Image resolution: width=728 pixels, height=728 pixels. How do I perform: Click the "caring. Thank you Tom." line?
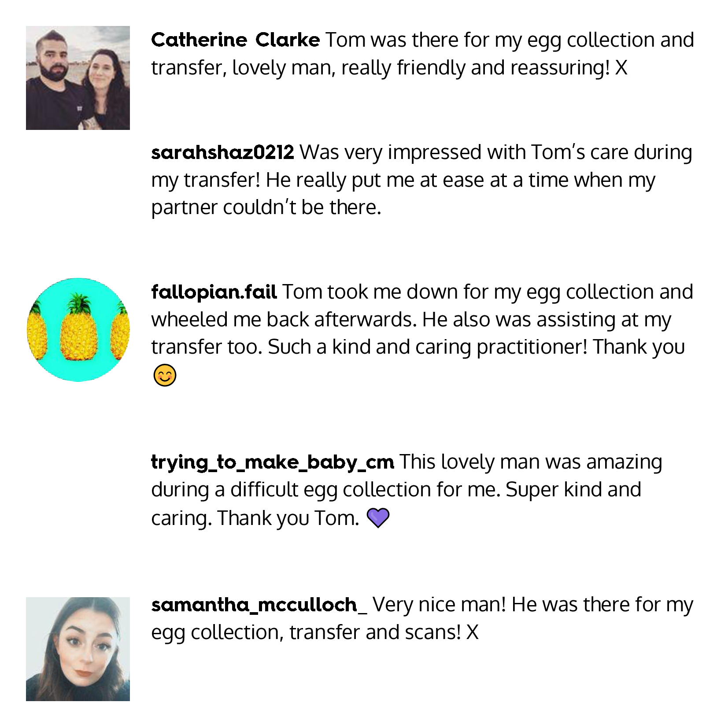pyautogui.click(x=255, y=518)
